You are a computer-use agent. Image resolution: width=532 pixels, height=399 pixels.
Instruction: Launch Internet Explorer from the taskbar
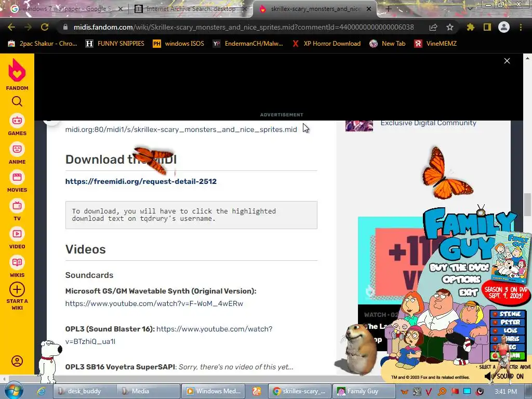[x=42, y=391]
